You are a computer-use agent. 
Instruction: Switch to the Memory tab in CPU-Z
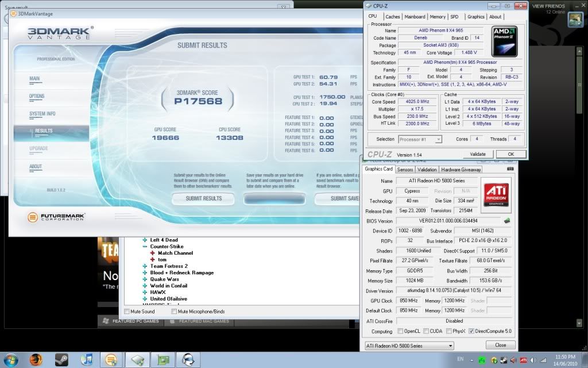click(x=438, y=17)
